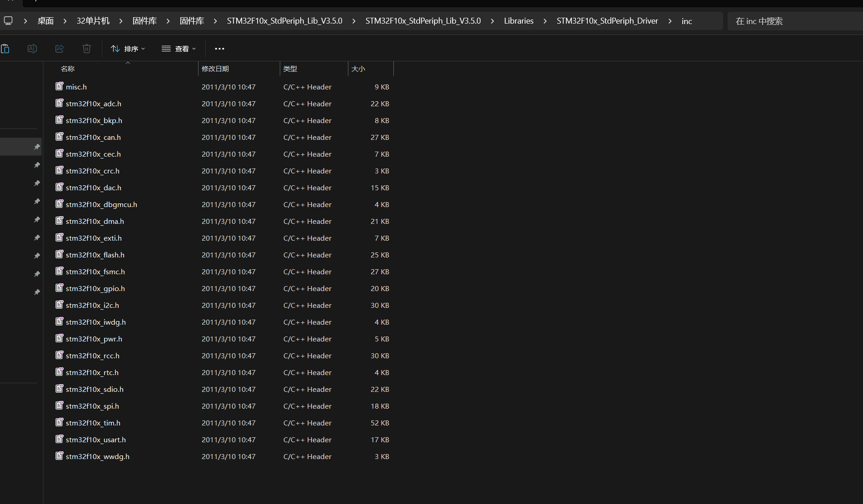Click the paste icon in the toolbar
Screen dimensions: 863x504
[x=5, y=49]
